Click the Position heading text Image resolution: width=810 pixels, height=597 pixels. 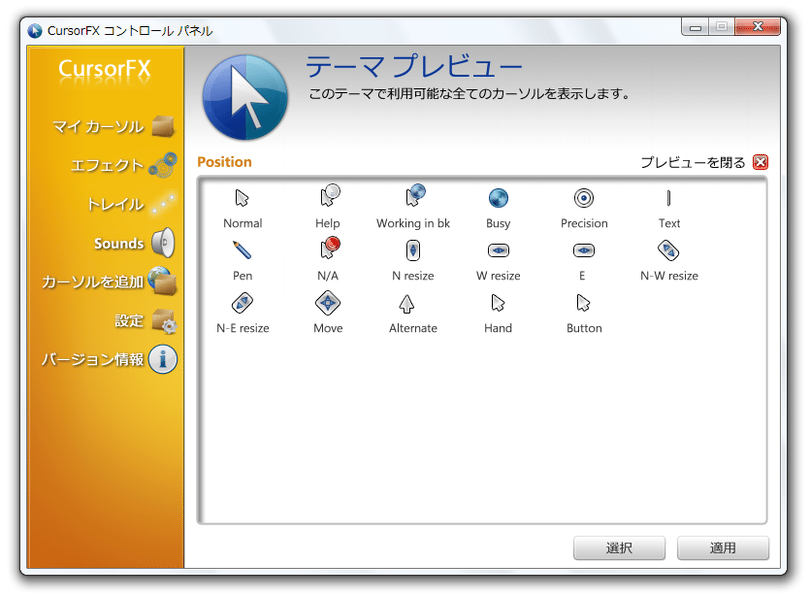[224, 162]
